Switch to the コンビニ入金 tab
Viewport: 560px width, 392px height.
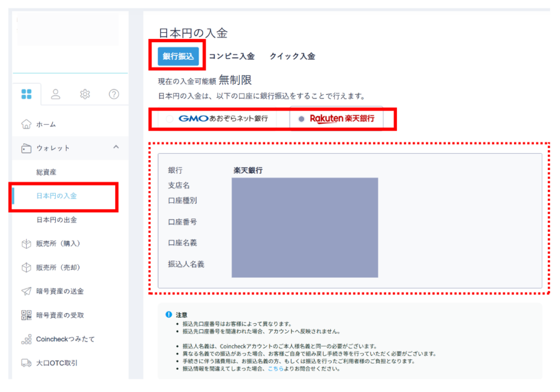tap(231, 56)
